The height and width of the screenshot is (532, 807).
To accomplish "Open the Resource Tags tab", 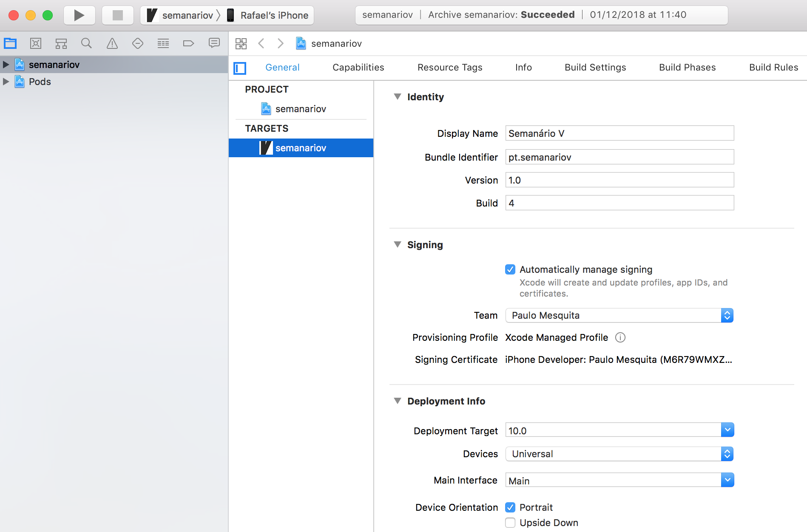I will pyautogui.click(x=450, y=68).
